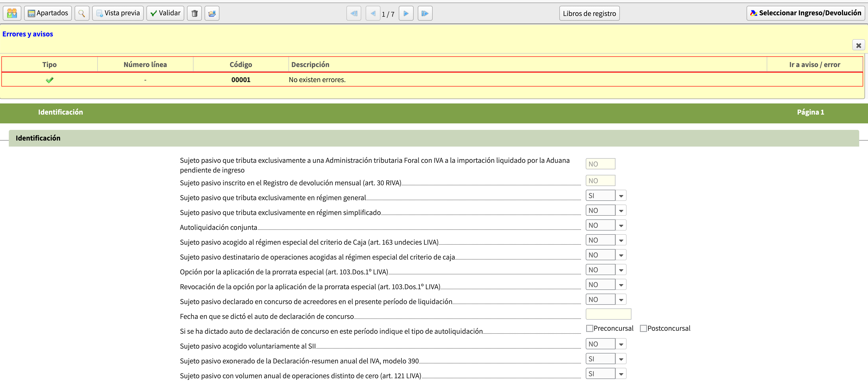Click 'No existen errores.' description
The image size is (868, 385).
coord(317,80)
